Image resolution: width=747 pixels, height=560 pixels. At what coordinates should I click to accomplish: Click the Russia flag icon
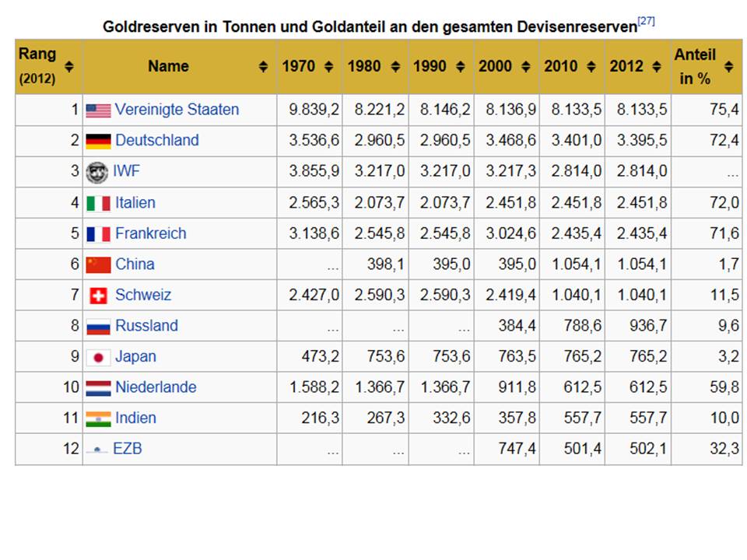(x=97, y=325)
